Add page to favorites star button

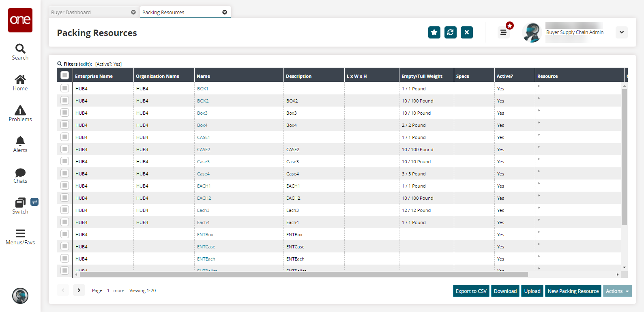tap(434, 32)
